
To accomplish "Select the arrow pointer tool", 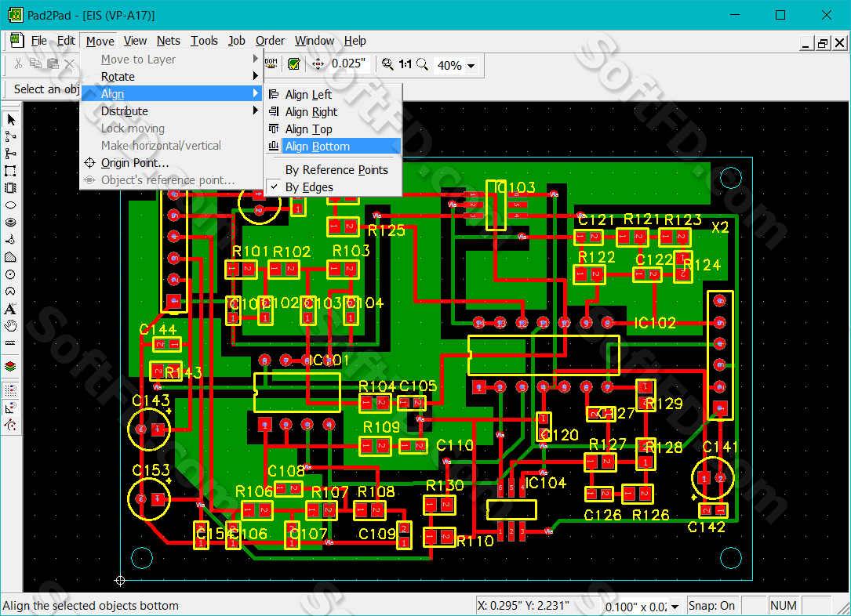I will point(10,119).
